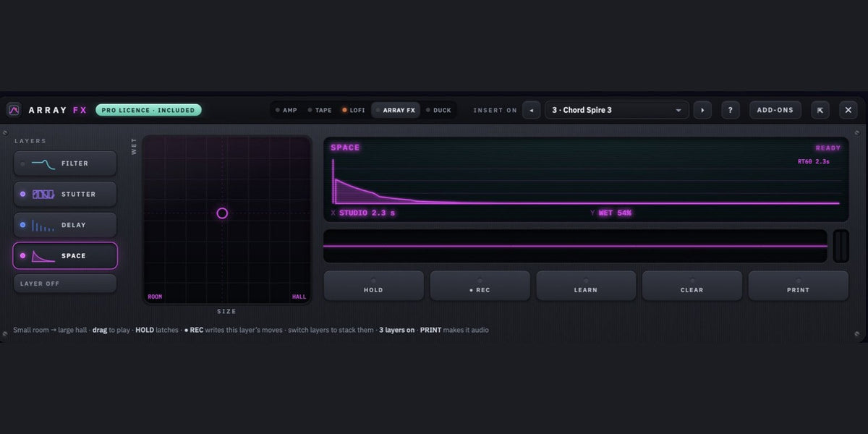Select the STUTTER layer
Screen dimensions: 868x434
coord(65,194)
